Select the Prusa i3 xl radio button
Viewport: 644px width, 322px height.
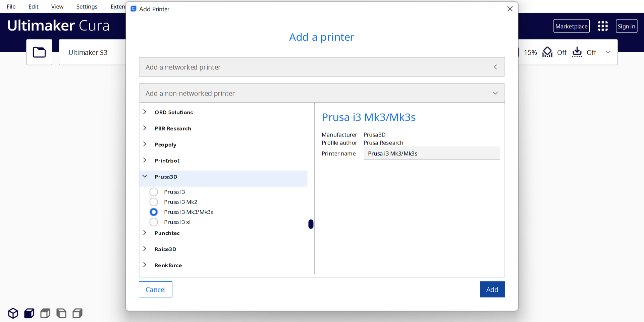(154, 222)
